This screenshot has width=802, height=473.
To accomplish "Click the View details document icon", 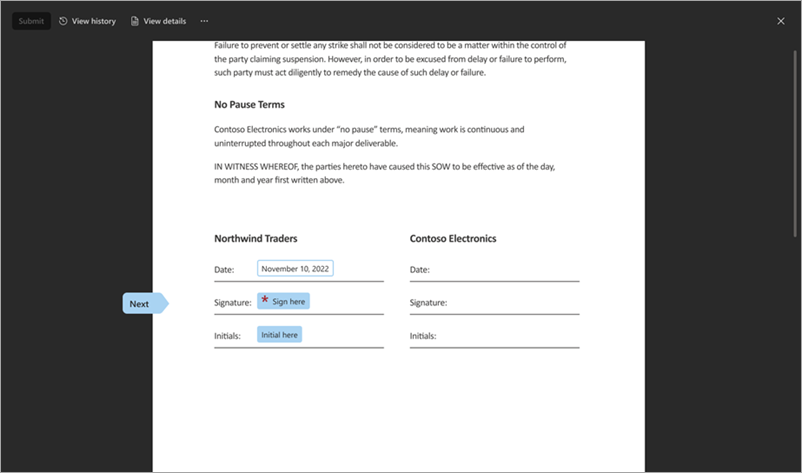I will [135, 21].
